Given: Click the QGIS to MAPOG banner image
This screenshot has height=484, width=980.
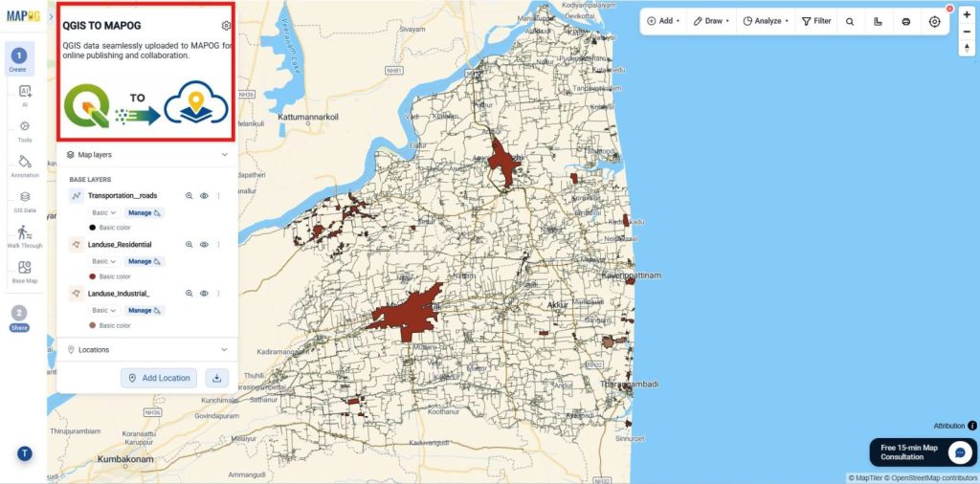Looking at the screenshot, I should click(146, 105).
